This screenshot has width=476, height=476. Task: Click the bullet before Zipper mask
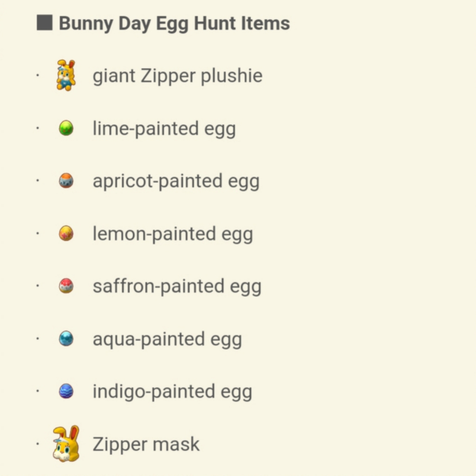[38, 444]
